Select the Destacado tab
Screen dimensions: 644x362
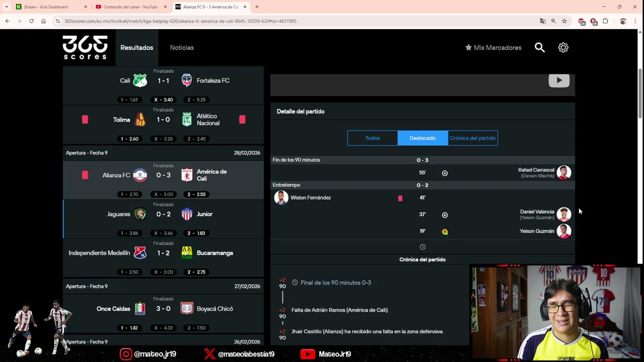click(423, 138)
